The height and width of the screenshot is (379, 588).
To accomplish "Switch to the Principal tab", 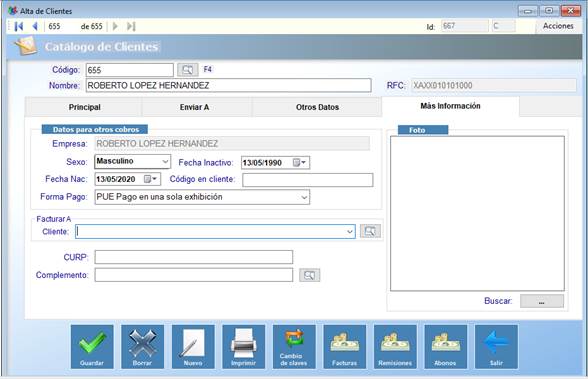I will pyautogui.click(x=84, y=107).
